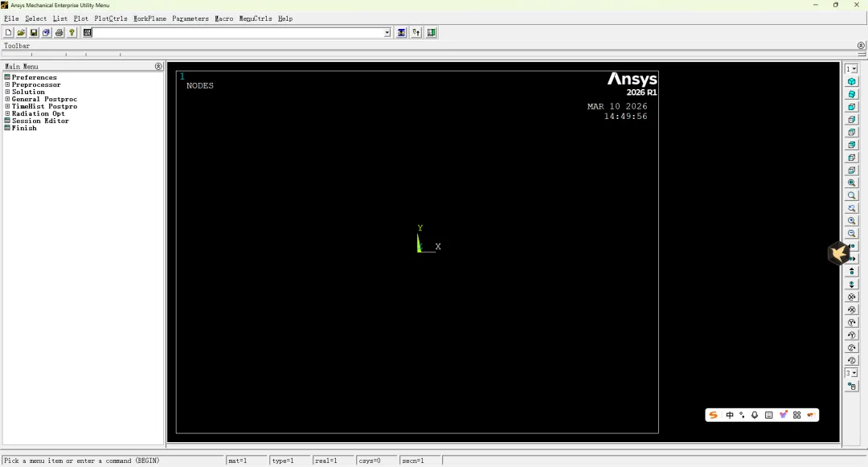Switch to Oblique view
The image size is (868, 467).
click(851, 94)
